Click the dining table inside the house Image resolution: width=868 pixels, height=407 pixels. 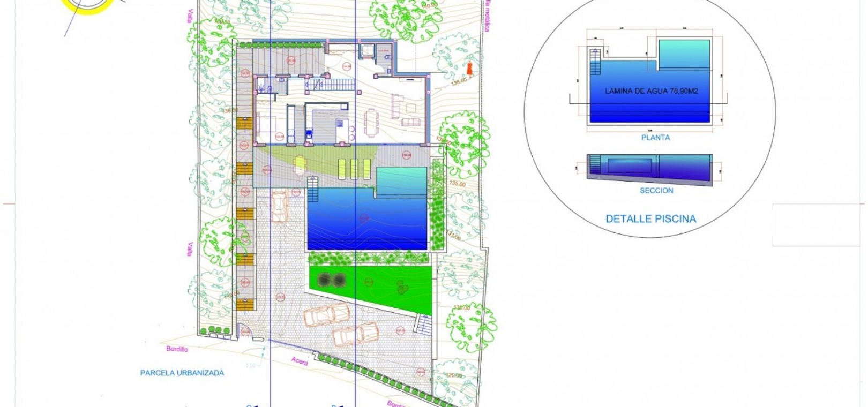[x=371, y=123]
